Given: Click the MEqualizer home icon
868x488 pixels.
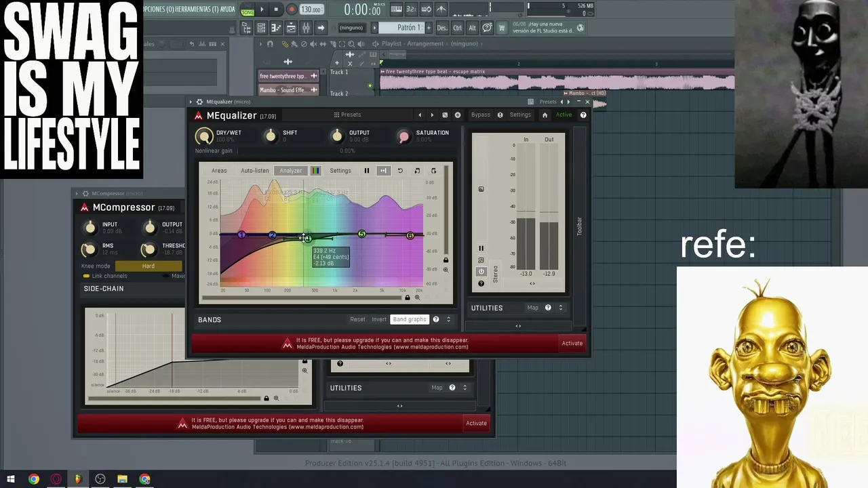Looking at the screenshot, I should 545,115.
